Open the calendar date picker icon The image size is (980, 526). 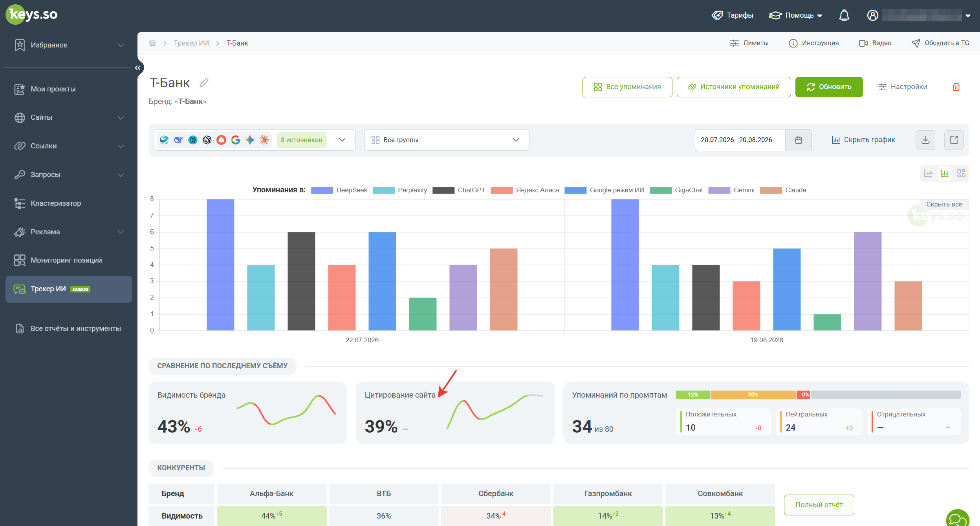click(799, 140)
